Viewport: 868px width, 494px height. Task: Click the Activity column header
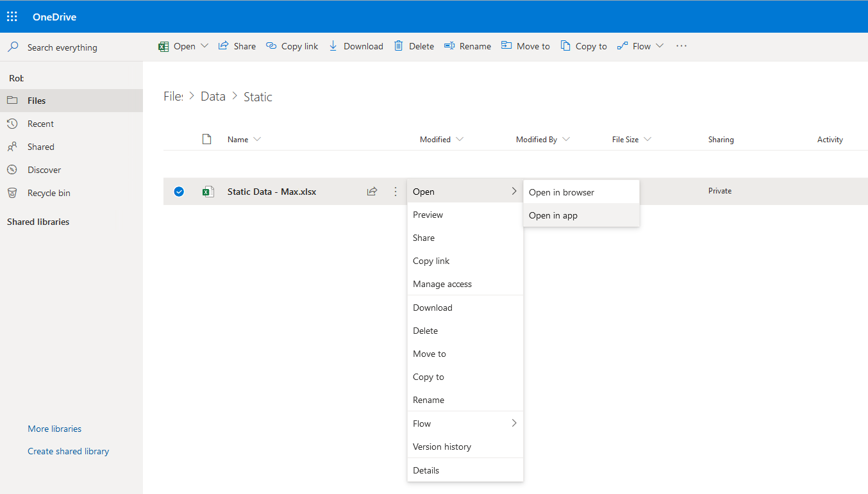tap(830, 139)
